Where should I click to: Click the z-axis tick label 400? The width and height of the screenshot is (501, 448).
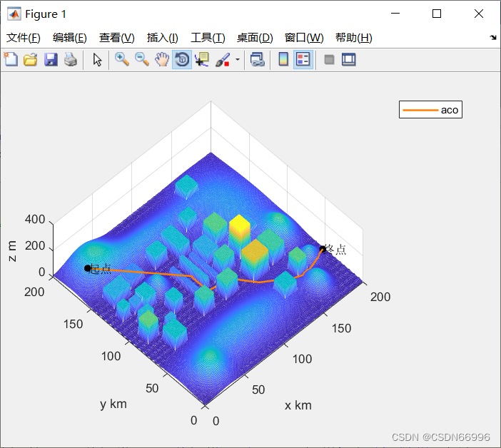pos(35,220)
